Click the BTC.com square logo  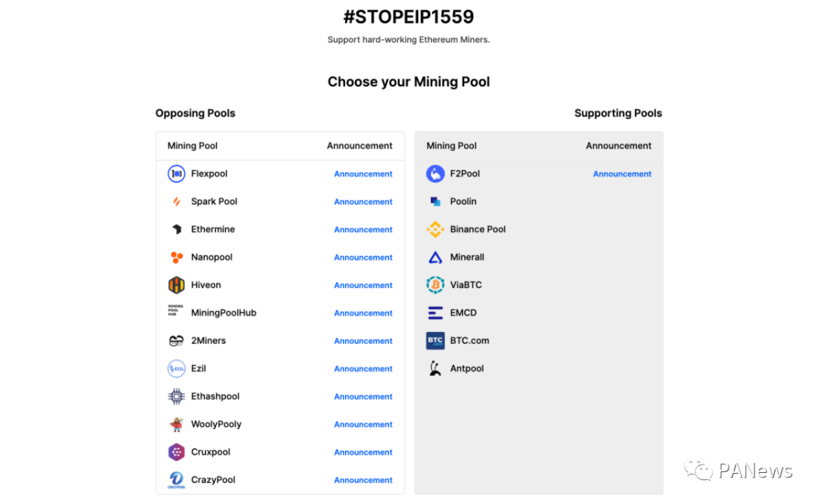(435, 340)
